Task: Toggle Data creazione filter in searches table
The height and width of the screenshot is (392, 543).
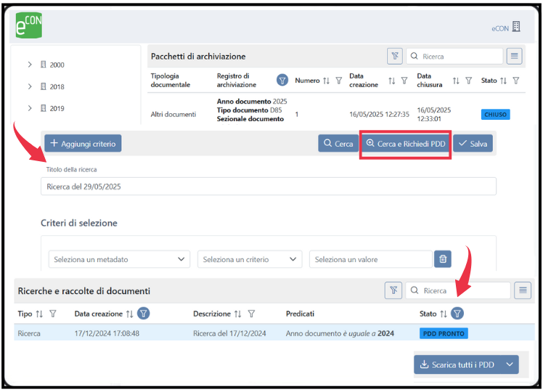Action: pos(144,314)
